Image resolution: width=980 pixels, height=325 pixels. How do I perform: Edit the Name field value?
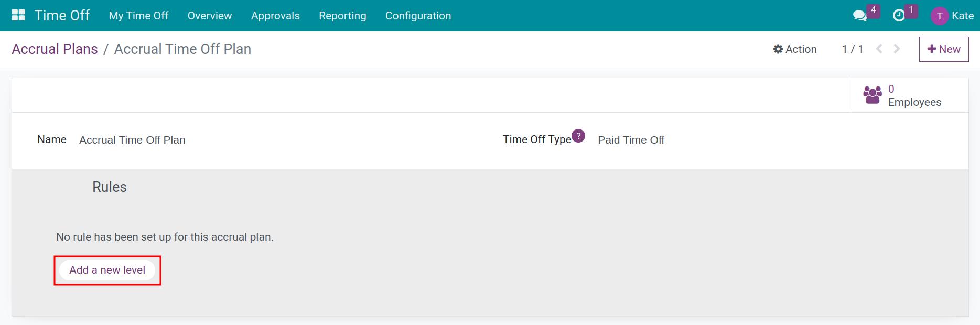tap(132, 140)
